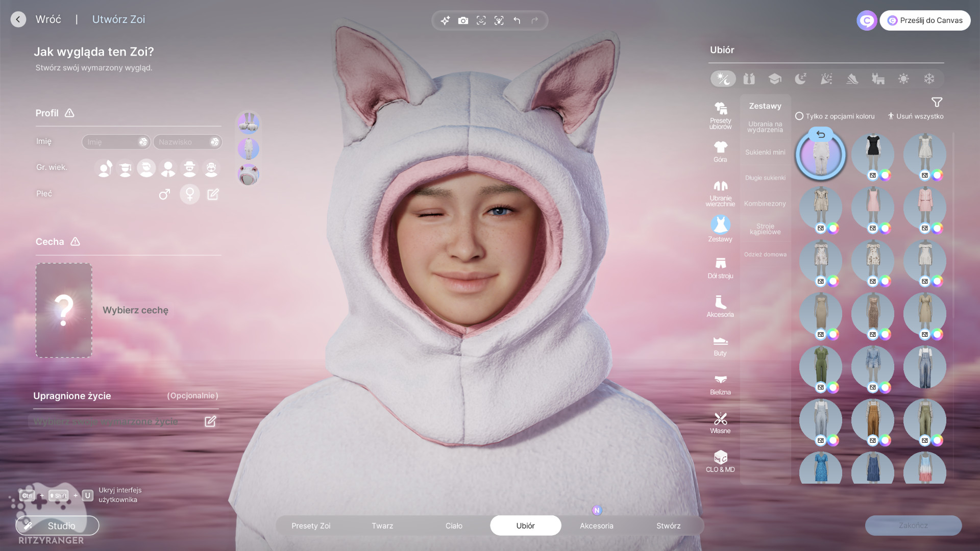Select the sleepwear moon outfit icon
This screenshot has width=980, height=551.
800,79
